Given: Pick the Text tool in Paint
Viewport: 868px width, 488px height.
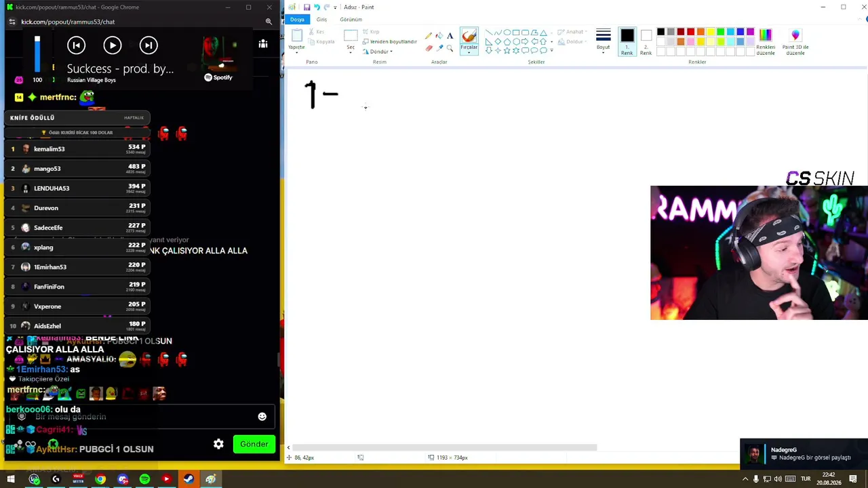Looking at the screenshot, I should (x=450, y=36).
